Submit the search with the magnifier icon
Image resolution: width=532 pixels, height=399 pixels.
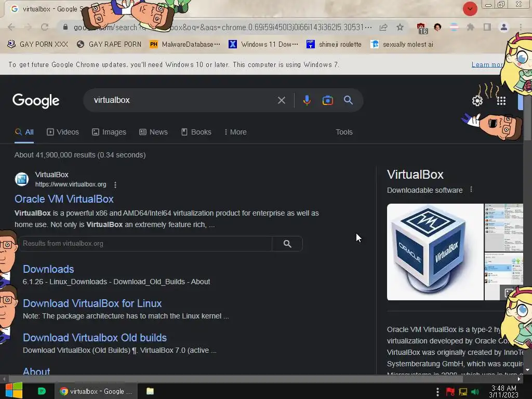click(x=348, y=100)
